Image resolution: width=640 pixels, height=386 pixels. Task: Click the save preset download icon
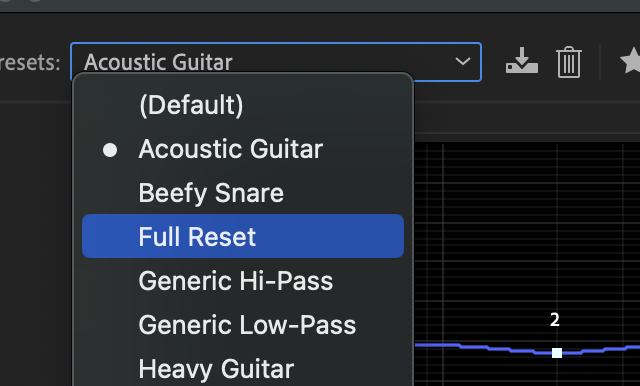[x=522, y=61]
